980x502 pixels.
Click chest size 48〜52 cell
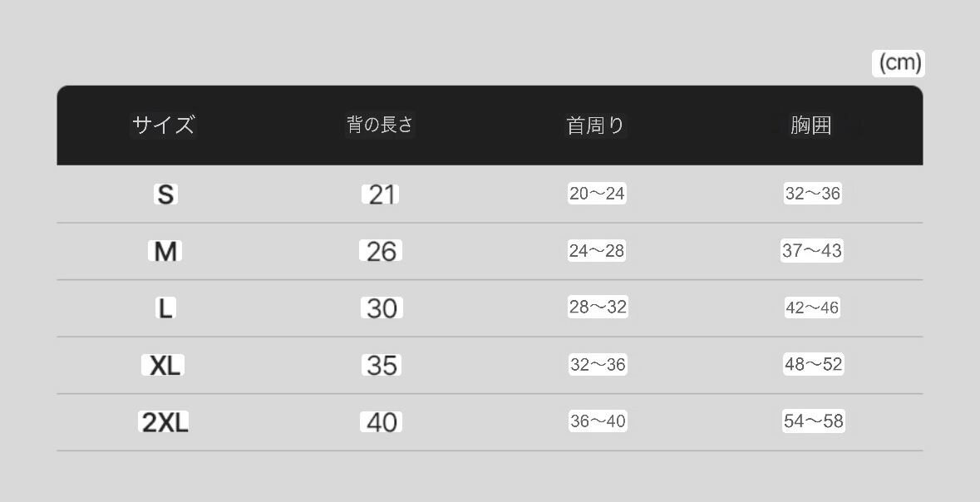click(x=813, y=364)
